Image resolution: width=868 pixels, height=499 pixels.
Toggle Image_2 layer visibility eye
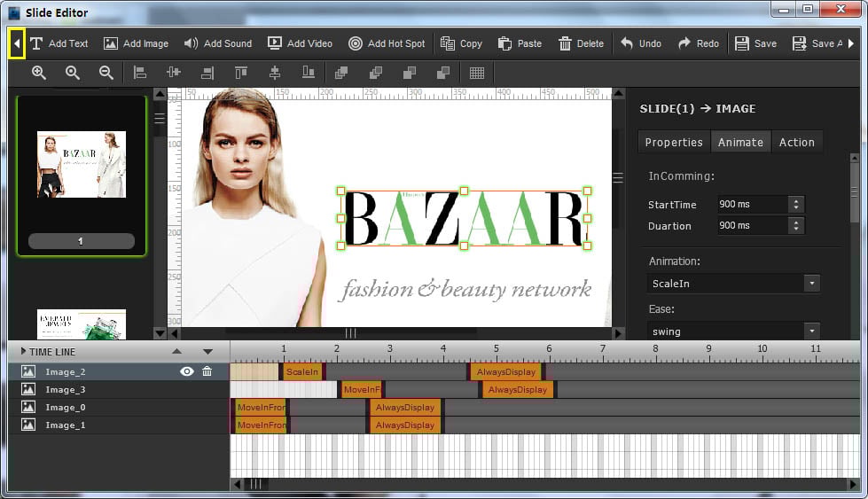coord(187,371)
